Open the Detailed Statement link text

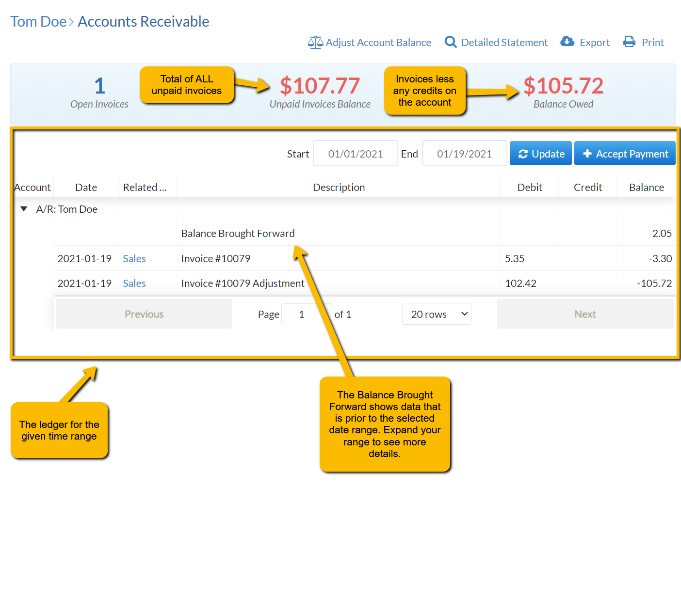[504, 43]
